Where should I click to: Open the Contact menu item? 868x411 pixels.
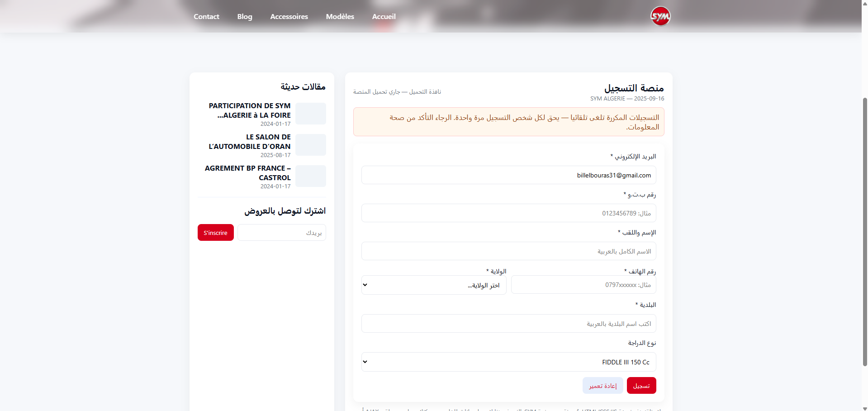[x=206, y=16]
